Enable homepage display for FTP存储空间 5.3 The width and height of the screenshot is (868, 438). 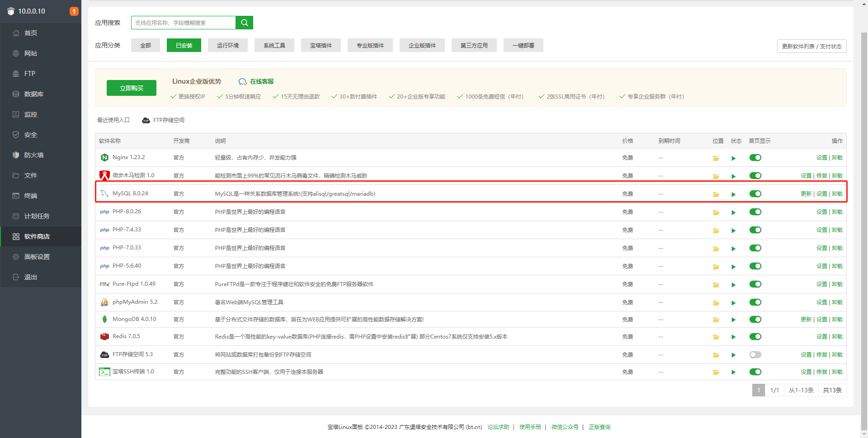(x=755, y=355)
